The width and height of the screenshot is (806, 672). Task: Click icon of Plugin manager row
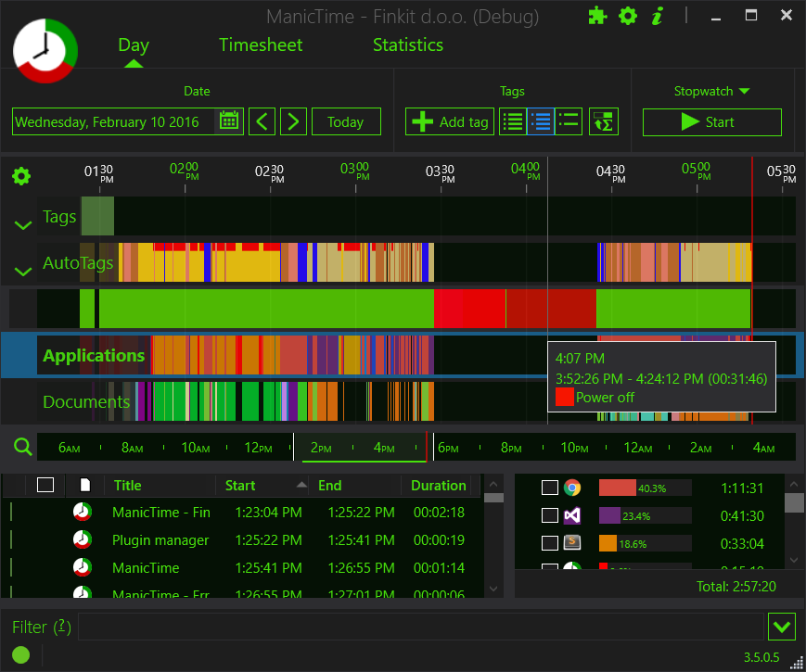point(83,539)
